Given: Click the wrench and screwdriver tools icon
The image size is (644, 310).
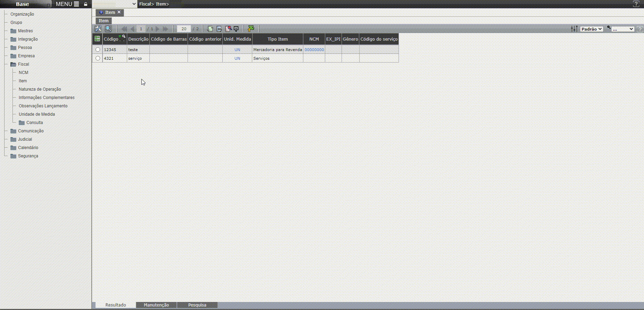Looking at the screenshot, I should pyautogui.click(x=98, y=29).
